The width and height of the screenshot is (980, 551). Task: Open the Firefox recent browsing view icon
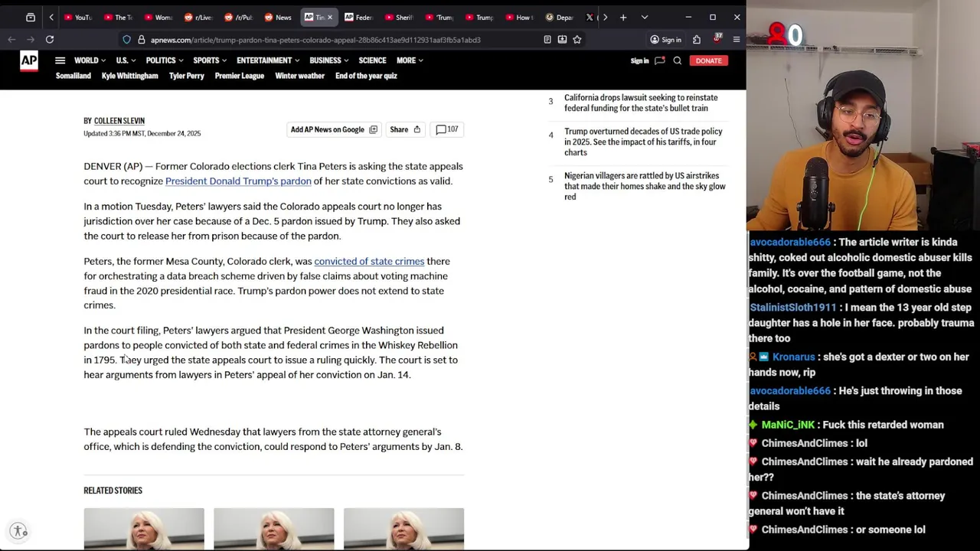tap(31, 17)
